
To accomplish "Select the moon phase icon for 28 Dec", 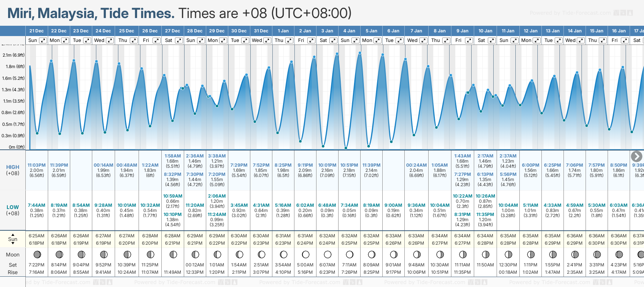I will coord(195,254).
